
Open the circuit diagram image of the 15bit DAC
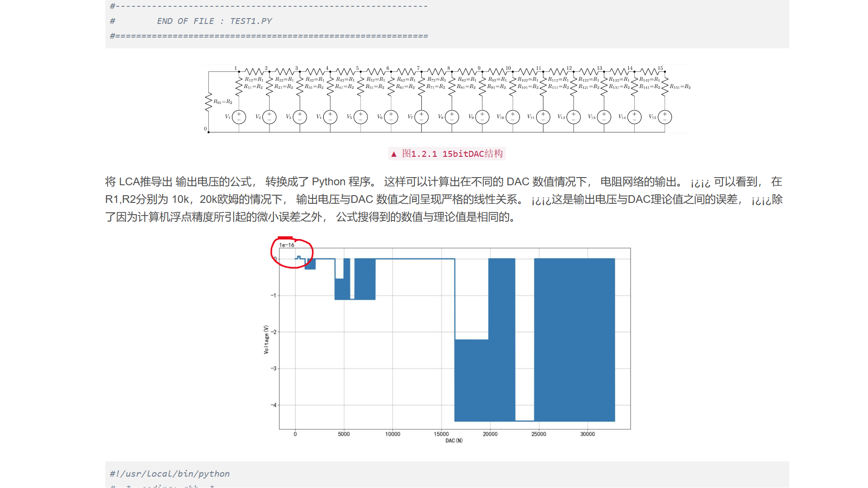point(448,99)
